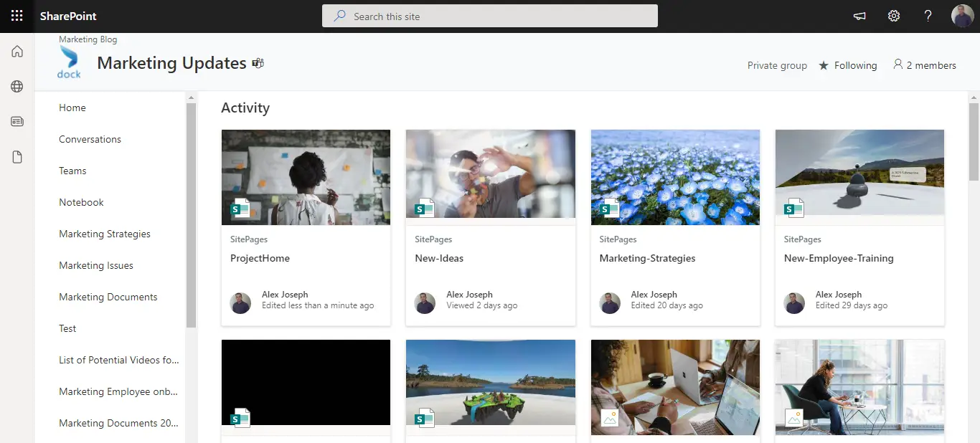The width and height of the screenshot is (980, 443).
Task: Go to Marketing Issues nav link
Action: pos(96,265)
